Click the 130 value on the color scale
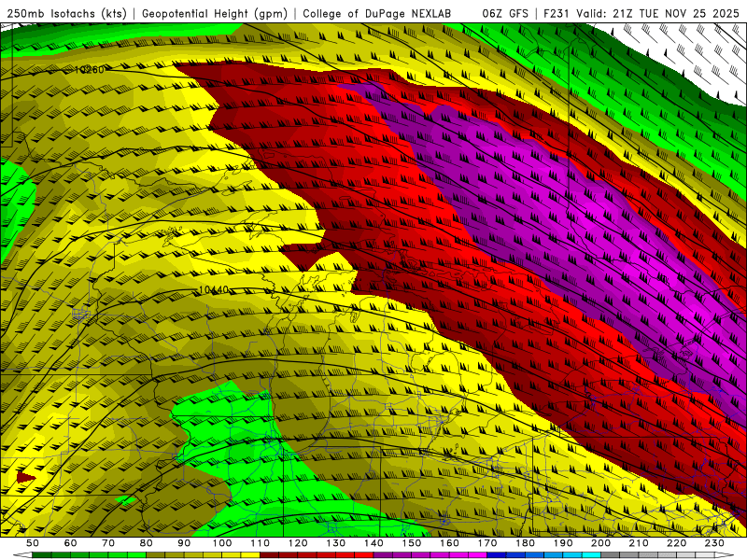This screenshot has height=560, width=747. pyautogui.click(x=336, y=543)
